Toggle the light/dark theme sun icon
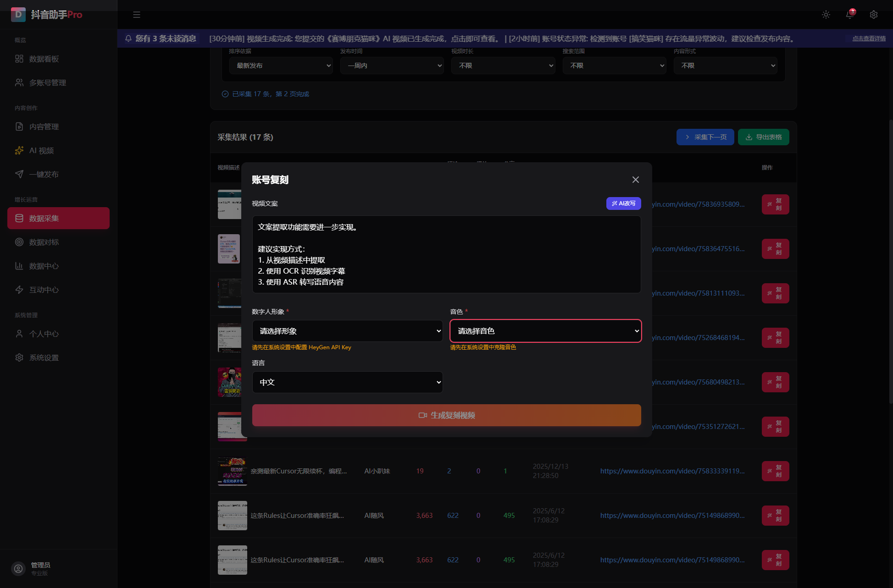893x588 pixels. point(826,15)
